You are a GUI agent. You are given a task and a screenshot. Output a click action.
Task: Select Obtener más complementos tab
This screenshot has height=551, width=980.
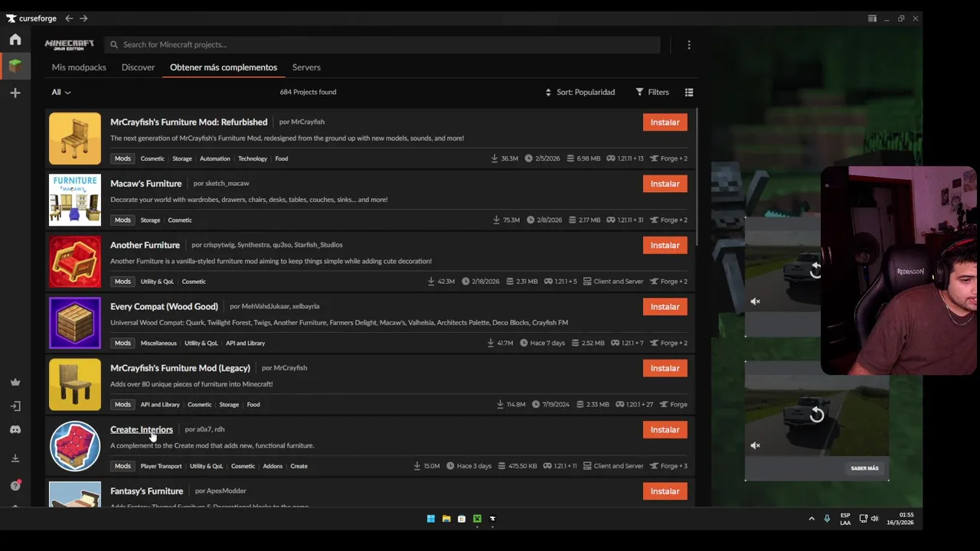(x=224, y=67)
